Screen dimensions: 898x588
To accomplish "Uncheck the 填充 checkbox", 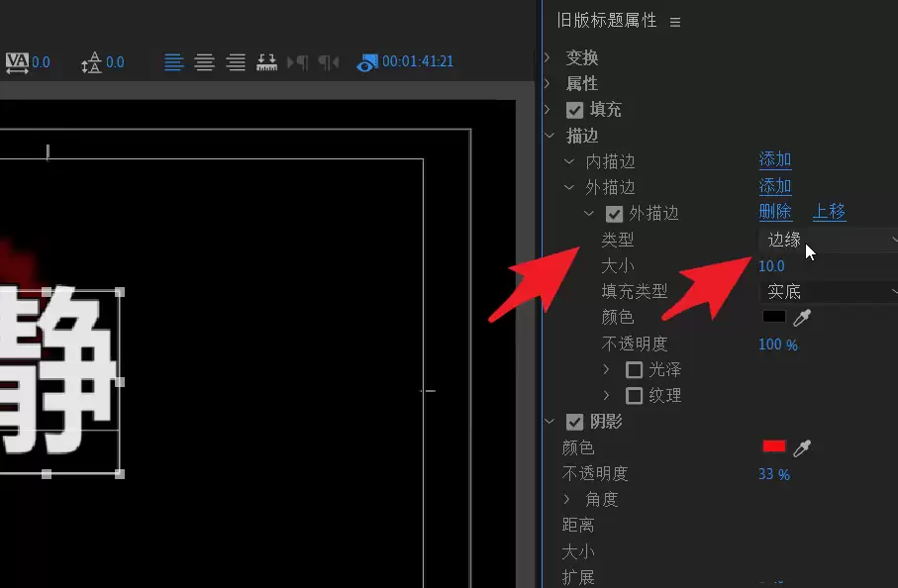I will point(574,110).
